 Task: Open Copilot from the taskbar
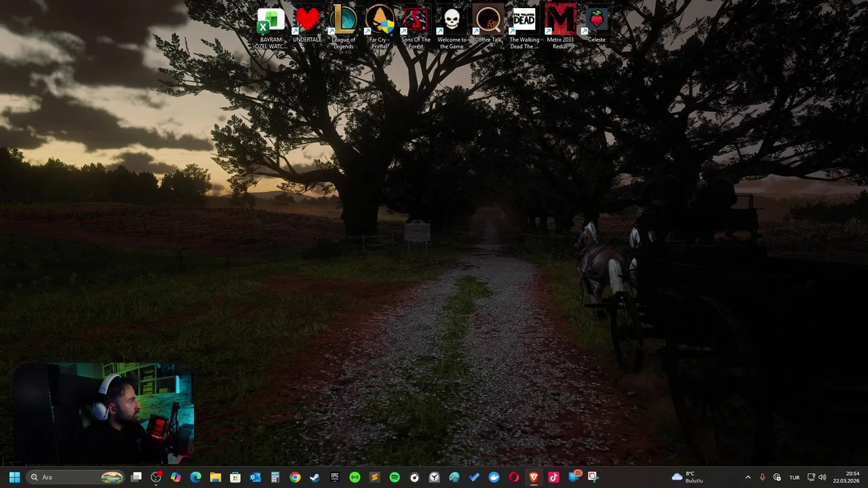[x=176, y=477]
